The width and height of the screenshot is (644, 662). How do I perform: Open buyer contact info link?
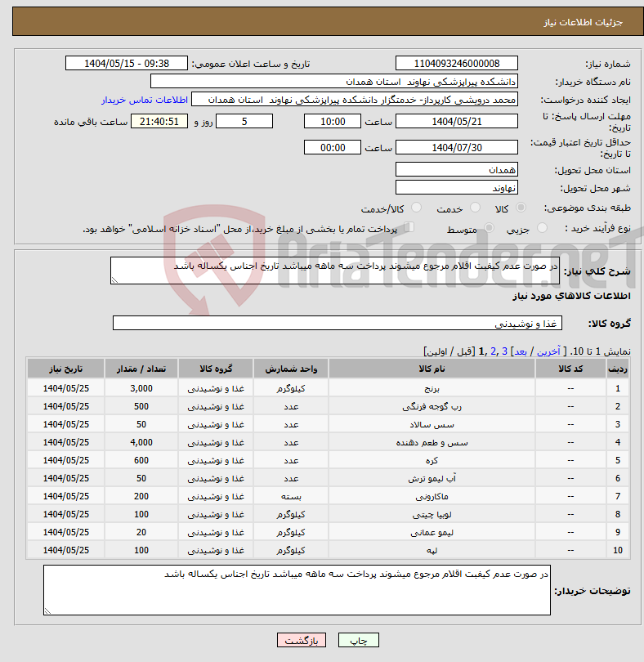[x=145, y=100]
